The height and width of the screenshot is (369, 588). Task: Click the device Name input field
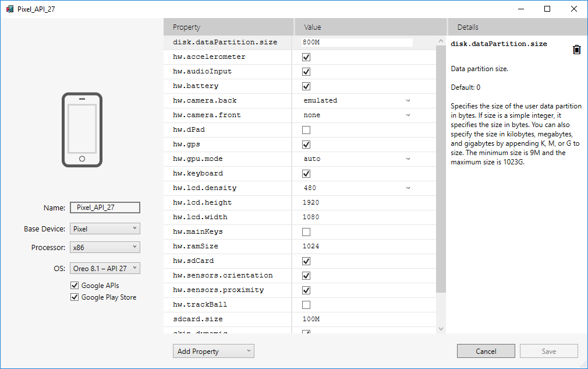[x=105, y=208]
